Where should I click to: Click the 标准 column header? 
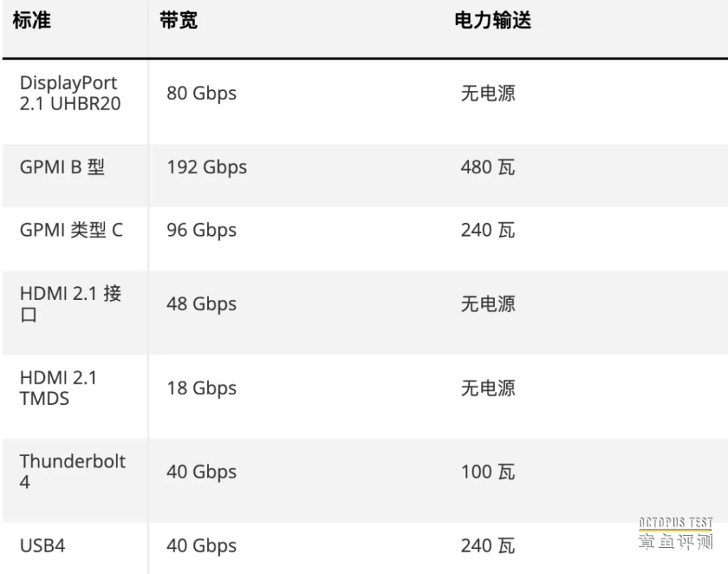(x=32, y=21)
